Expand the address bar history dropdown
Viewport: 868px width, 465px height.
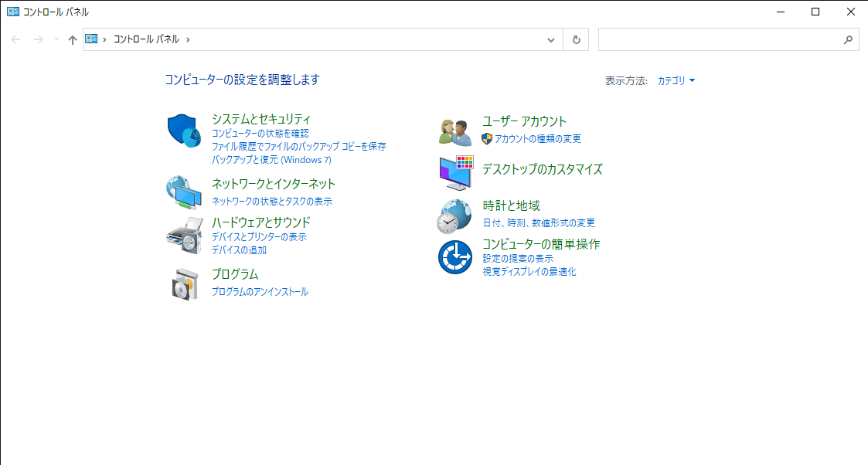coord(551,40)
